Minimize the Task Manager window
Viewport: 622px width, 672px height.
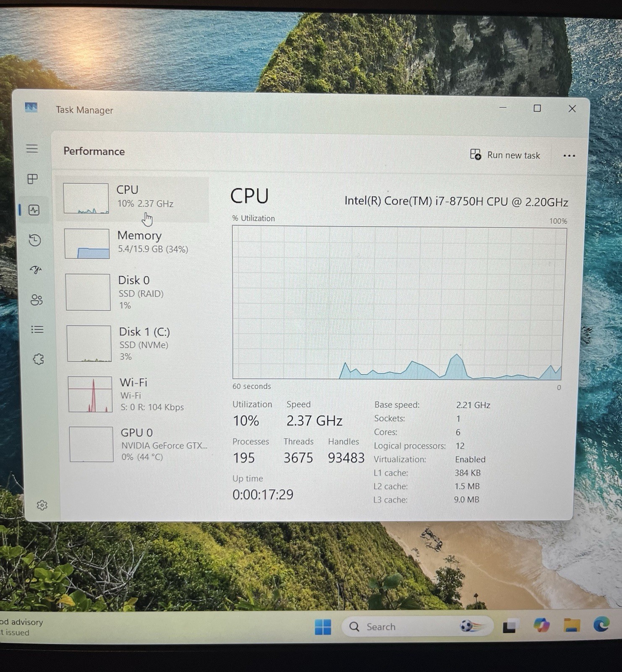(503, 108)
